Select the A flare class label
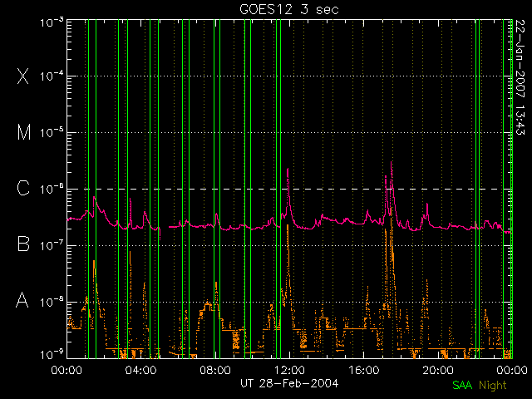The width and height of the screenshot is (532, 399). click(22, 300)
